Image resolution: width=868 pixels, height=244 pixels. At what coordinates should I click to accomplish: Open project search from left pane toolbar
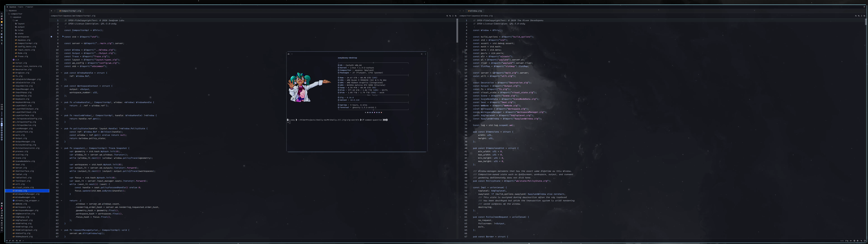[447, 16]
